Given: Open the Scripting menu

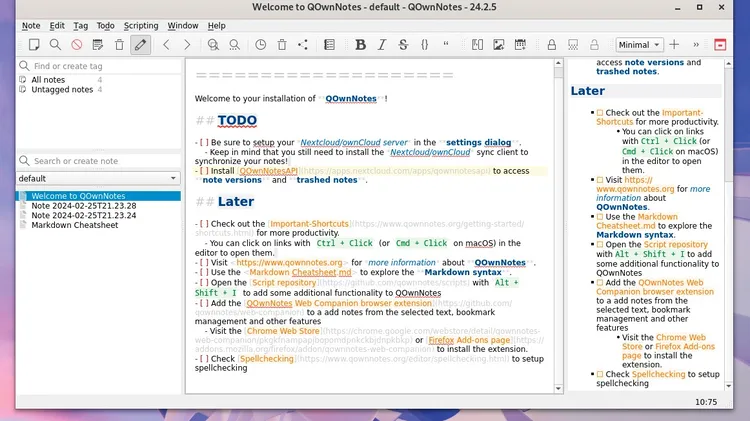Looking at the screenshot, I should click(141, 26).
